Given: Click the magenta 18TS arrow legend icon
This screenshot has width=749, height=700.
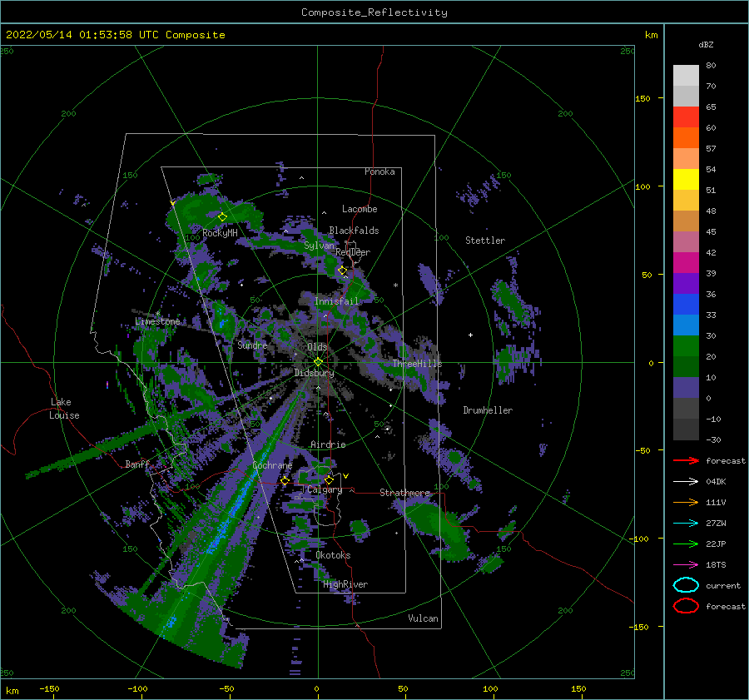Looking at the screenshot, I should coord(686,565).
